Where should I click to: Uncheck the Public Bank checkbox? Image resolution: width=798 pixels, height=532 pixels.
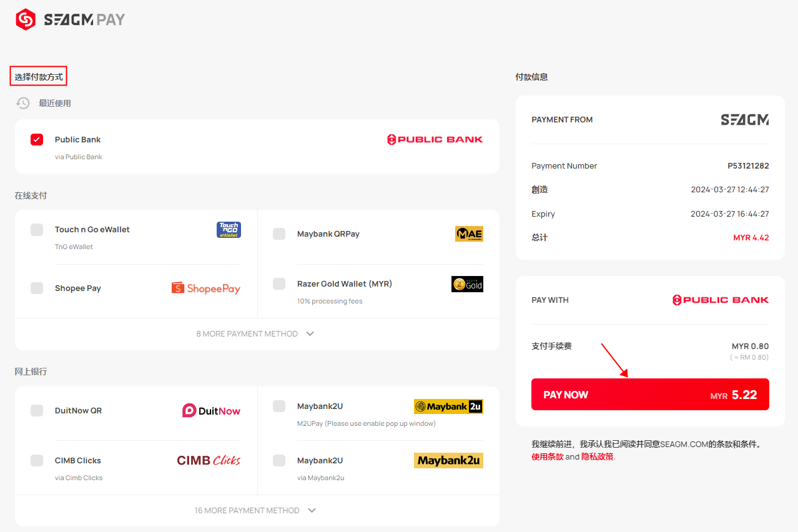[x=37, y=139]
